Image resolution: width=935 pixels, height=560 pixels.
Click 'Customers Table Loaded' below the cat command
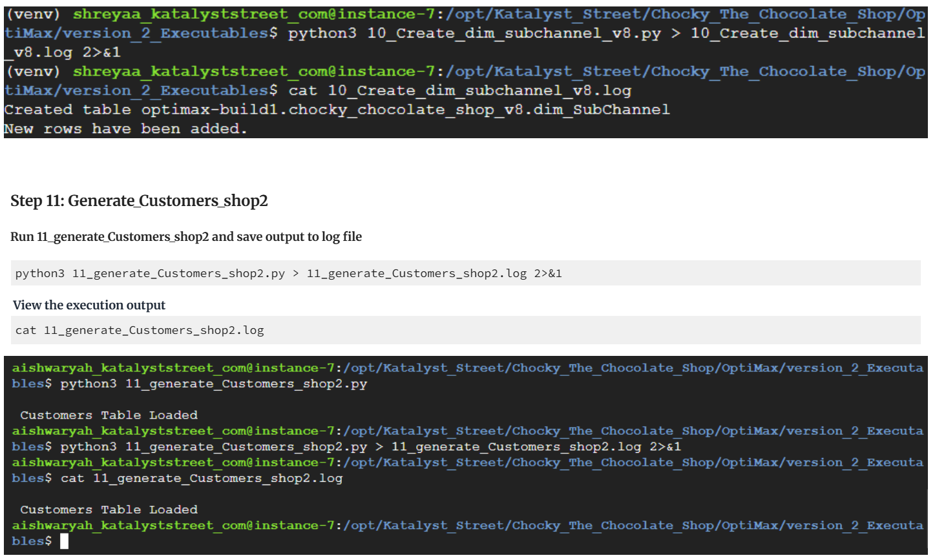click(109, 510)
